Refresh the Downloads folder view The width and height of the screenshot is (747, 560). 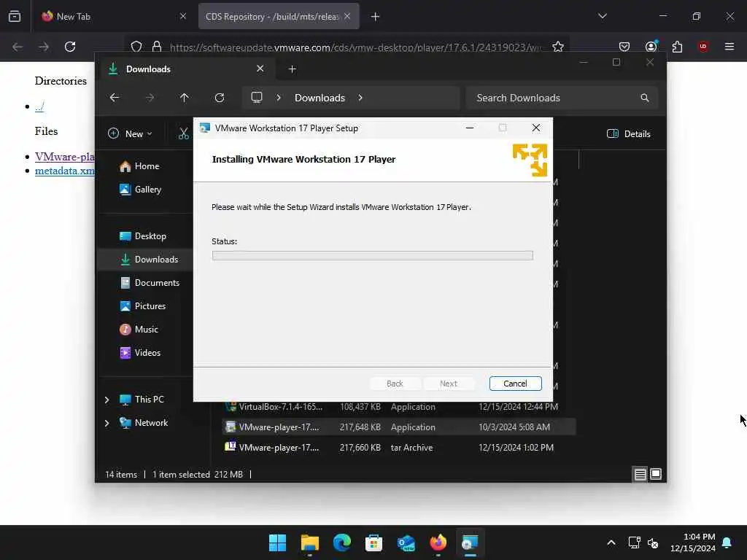pos(219,98)
